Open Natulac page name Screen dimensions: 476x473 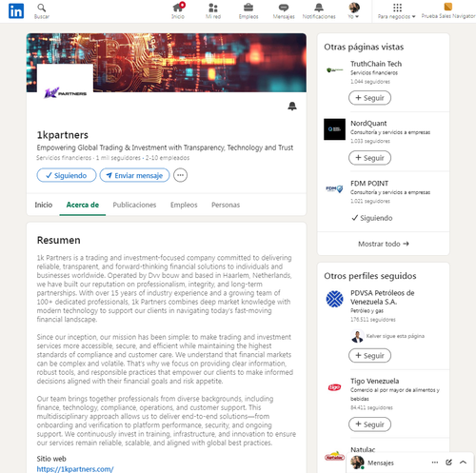coord(363,449)
